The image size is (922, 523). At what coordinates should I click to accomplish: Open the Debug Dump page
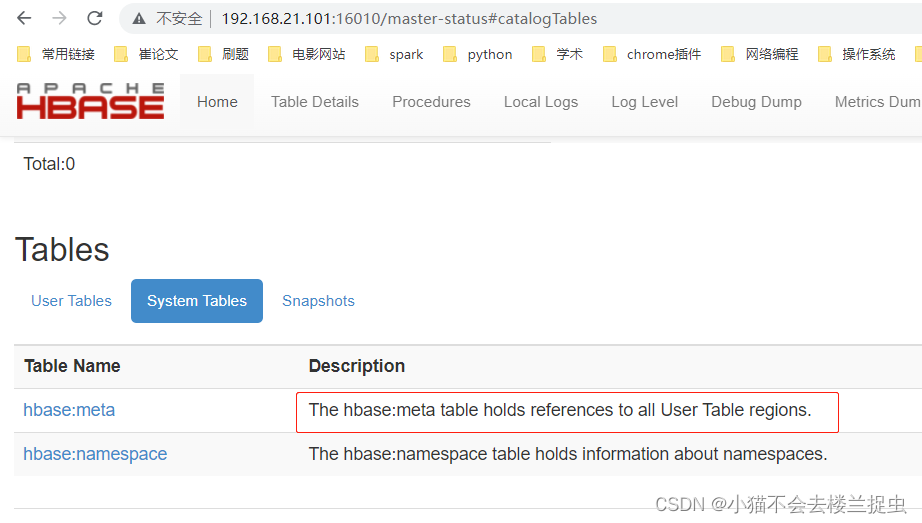[756, 102]
